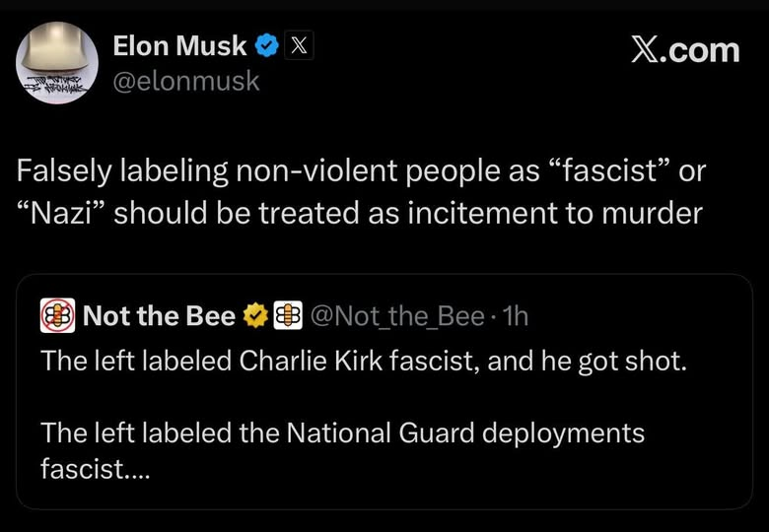Click the bee affiliate badge after the gold checkmark
769x532 pixels.
pos(287,315)
